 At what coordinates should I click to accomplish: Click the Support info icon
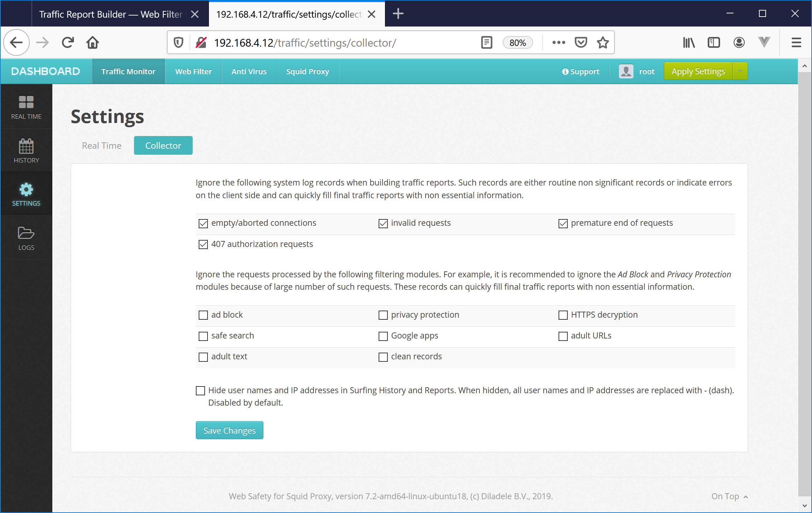click(x=565, y=71)
